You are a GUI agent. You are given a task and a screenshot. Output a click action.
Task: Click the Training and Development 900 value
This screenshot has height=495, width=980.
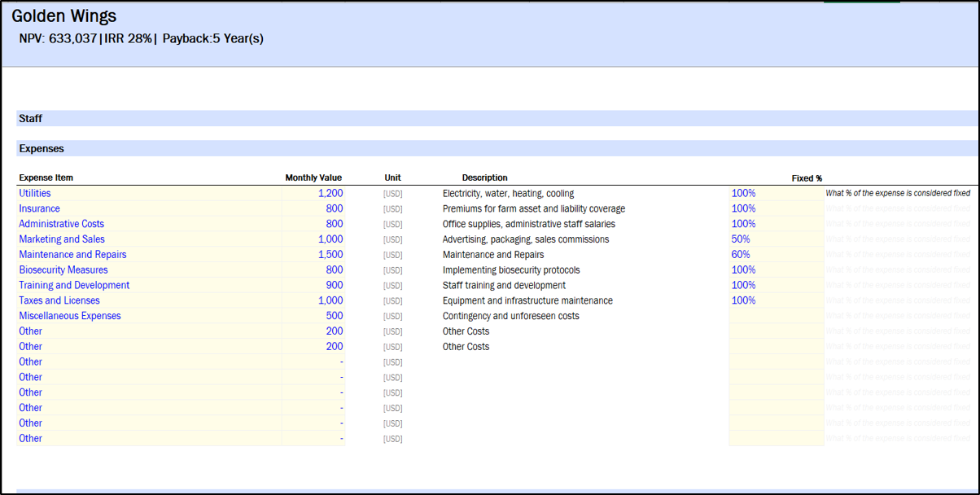(x=334, y=285)
